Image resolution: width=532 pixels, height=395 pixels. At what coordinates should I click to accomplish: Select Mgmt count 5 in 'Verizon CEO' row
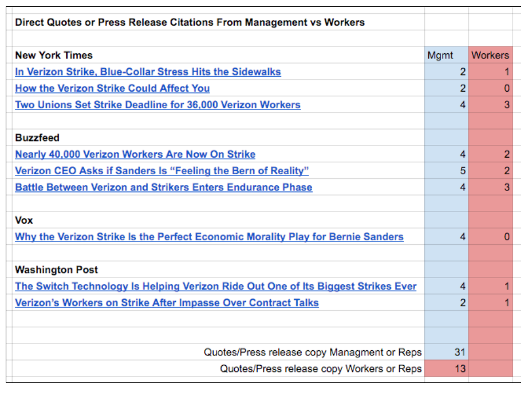pos(447,170)
